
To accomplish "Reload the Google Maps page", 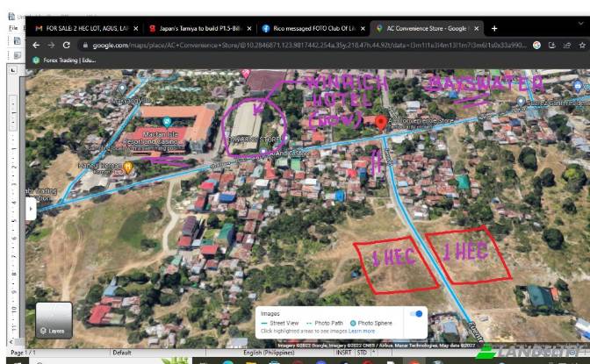I will point(66,44).
